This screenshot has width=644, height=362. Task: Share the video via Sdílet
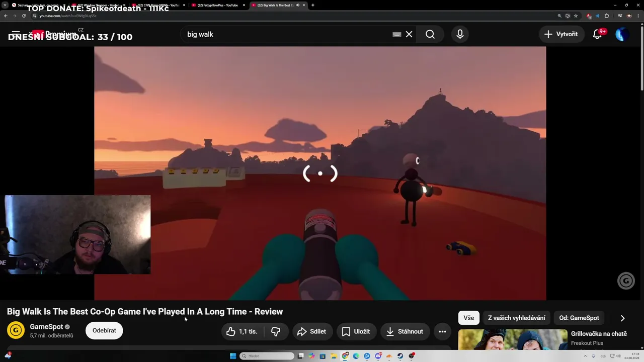(x=312, y=331)
